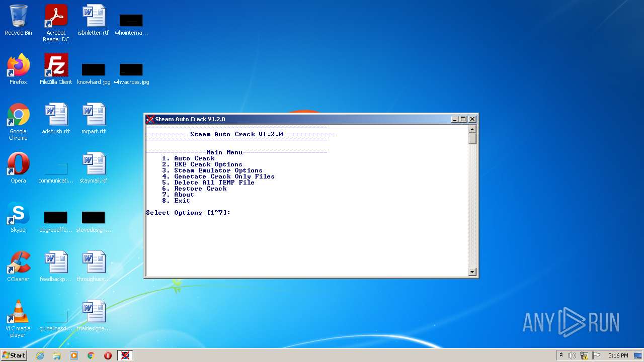Switch to Steam Auto Crack taskbar button
This screenshot has height=362, width=644.
tap(125, 355)
